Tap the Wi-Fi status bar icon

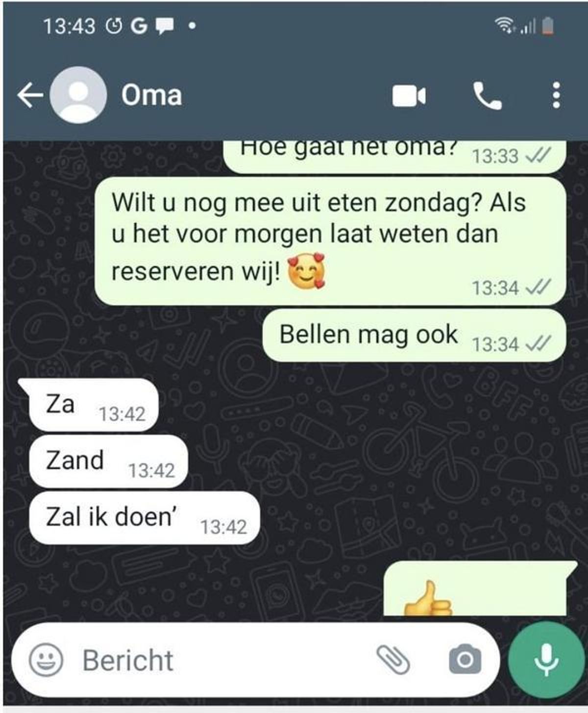click(x=505, y=25)
